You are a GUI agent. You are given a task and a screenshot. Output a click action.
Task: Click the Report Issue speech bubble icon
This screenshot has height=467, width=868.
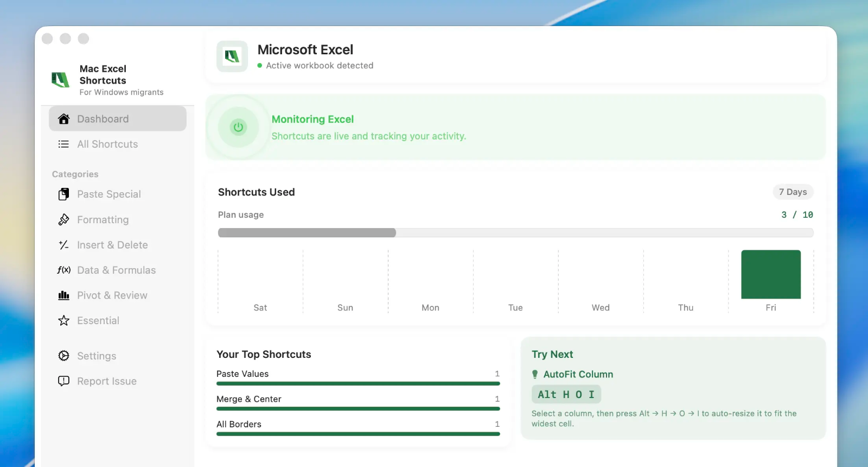click(x=64, y=381)
